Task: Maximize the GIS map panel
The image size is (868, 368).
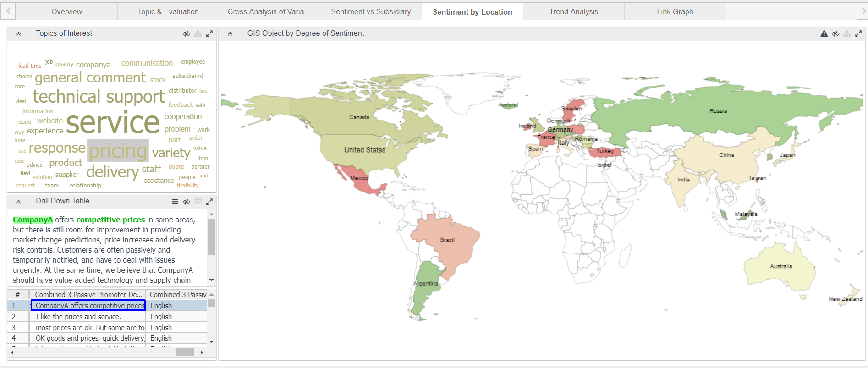Action: (858, 33)
